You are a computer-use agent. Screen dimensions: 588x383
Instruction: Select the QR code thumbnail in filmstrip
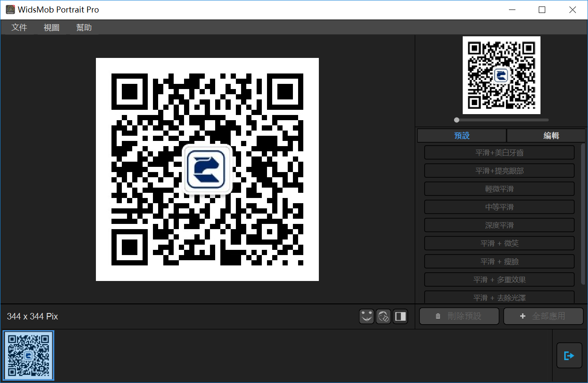[29, 355]
